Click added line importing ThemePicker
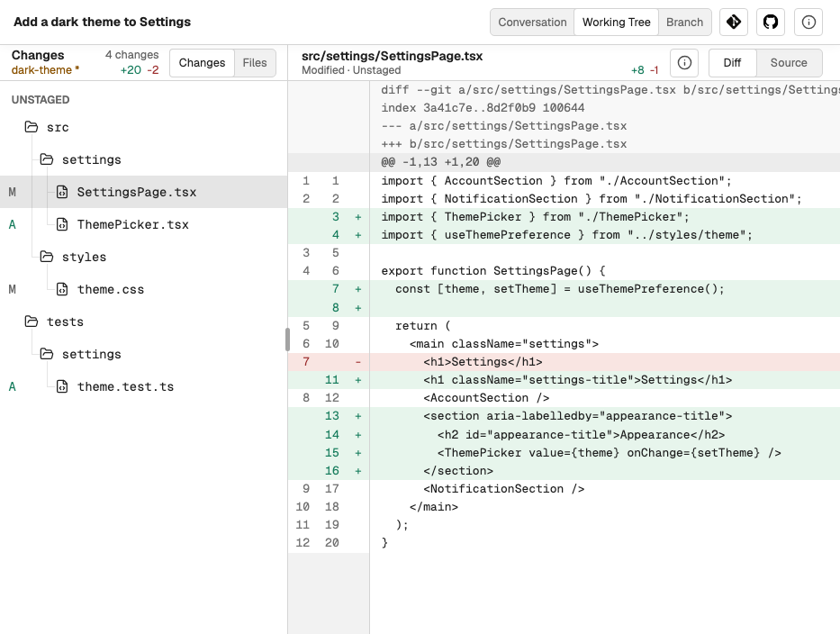This screenshot has height=634, width=840. [x=564, y=217]
